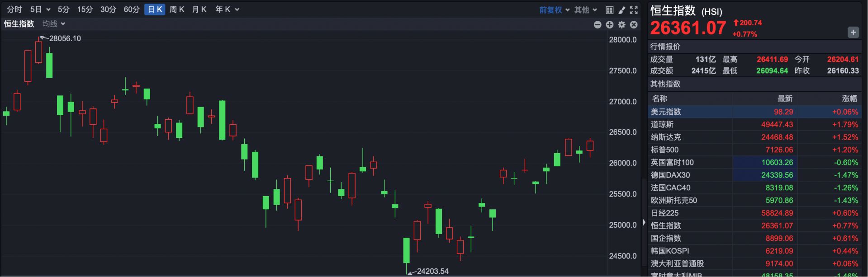Select the 道琼斯 index row

tap(662, 124)
